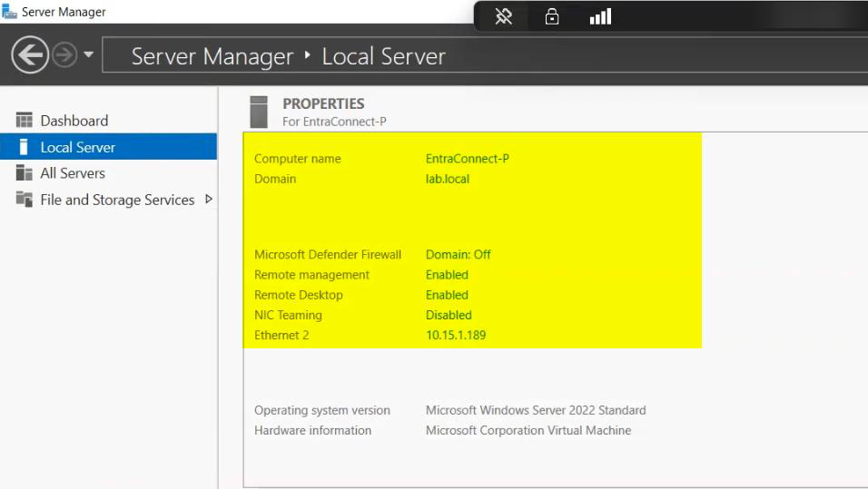Click the domain link lab.local
This screenshot has width=868, height=489.
[448, 179]
